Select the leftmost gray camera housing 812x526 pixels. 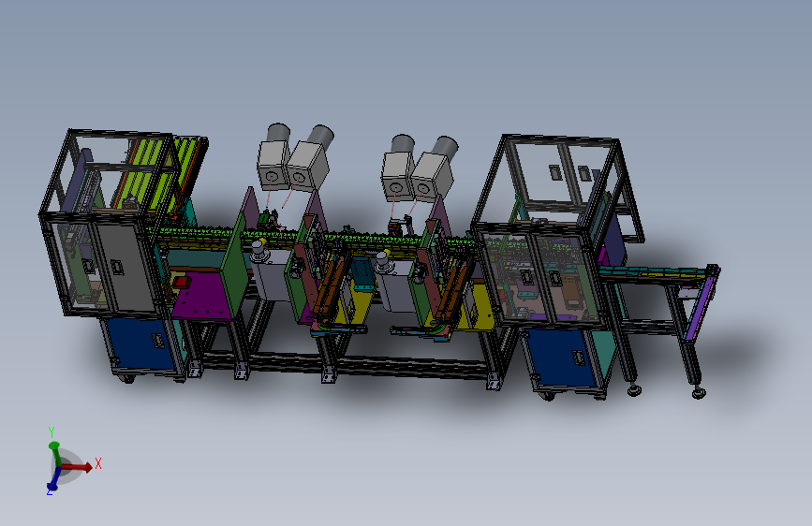click(273, 164)
